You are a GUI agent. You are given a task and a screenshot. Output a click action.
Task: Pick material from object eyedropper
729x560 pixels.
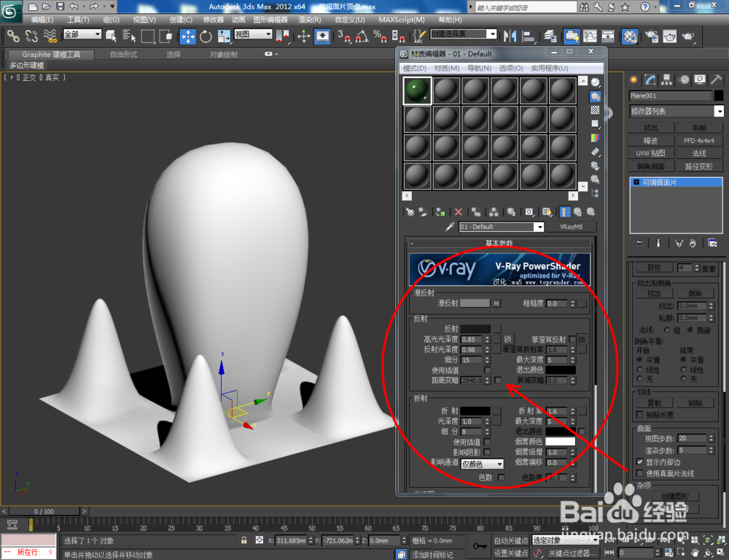[x=450, y=227]
